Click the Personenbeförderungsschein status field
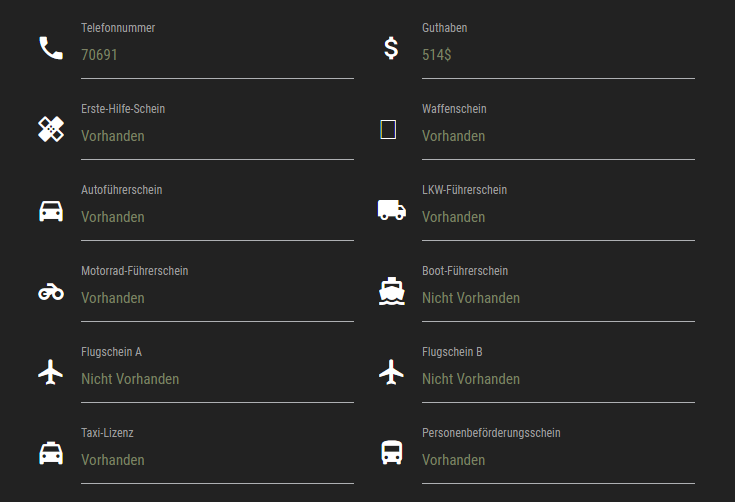This screenshot has width=735, height=502. pos(558,460)
